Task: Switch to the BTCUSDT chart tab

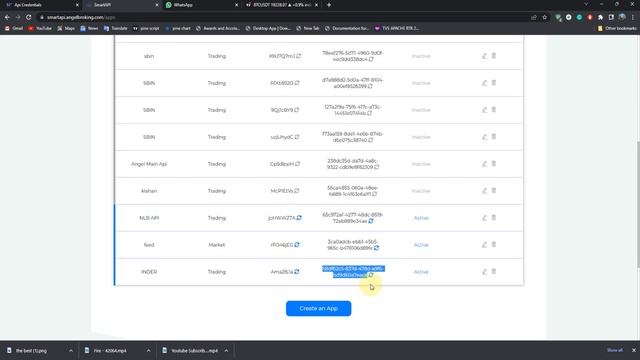Action: click(x=281, y=5)
